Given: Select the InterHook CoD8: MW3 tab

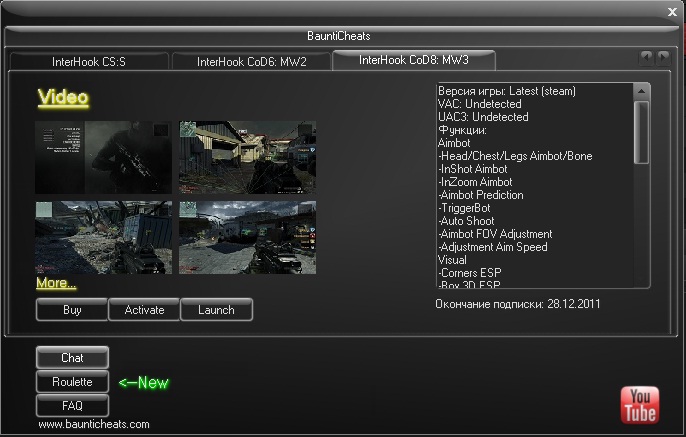Looking at the screenshot, I should point(414,60).
